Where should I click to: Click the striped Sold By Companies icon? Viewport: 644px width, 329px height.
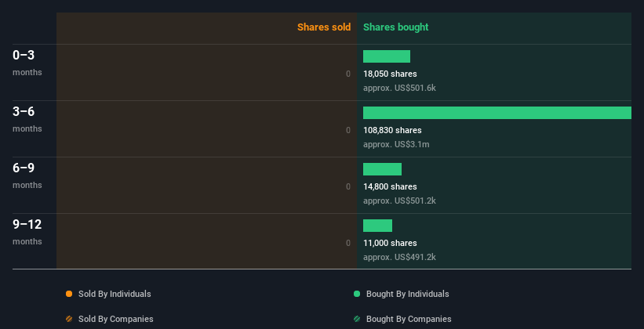point(69,319)
